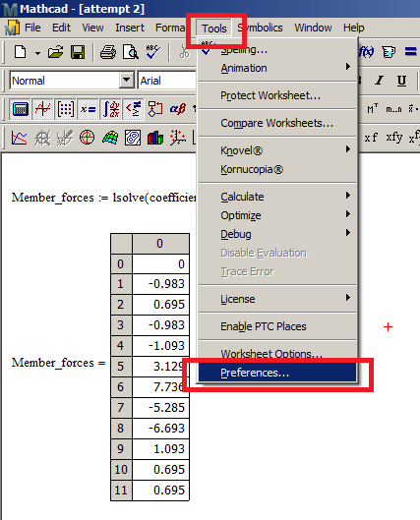
Task: Click the Cut scissors icon
Action: (184, 52)
